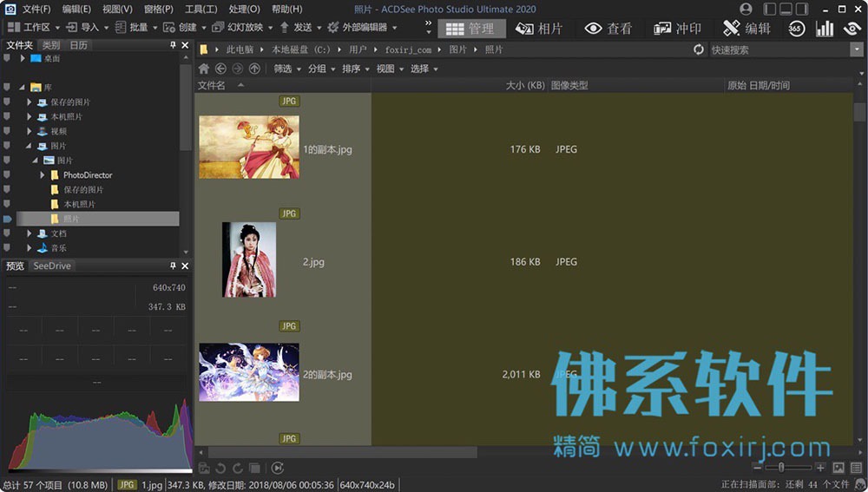Pin the Folders panel
Viewport: 868px width, 492px height.
point(174,45)
